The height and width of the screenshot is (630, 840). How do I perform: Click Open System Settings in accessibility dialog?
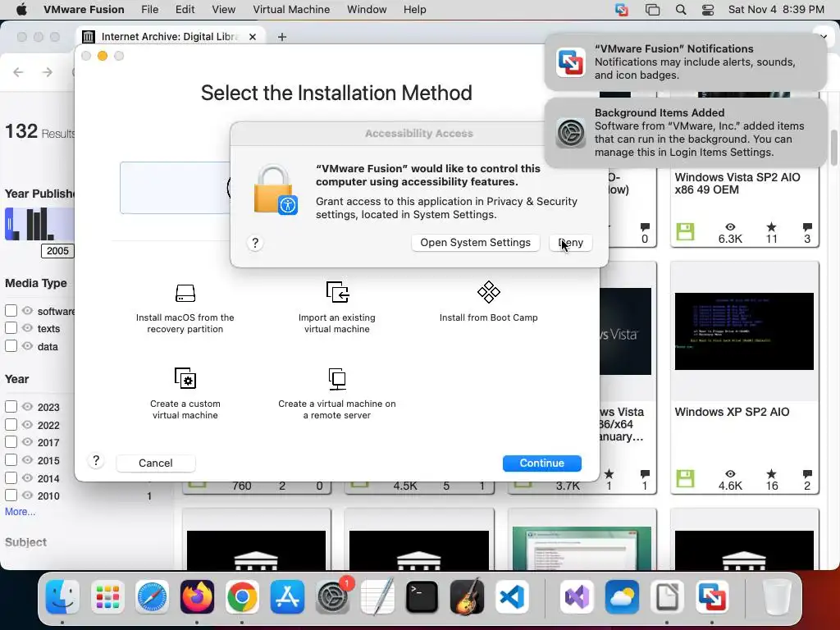coord(475,243)
